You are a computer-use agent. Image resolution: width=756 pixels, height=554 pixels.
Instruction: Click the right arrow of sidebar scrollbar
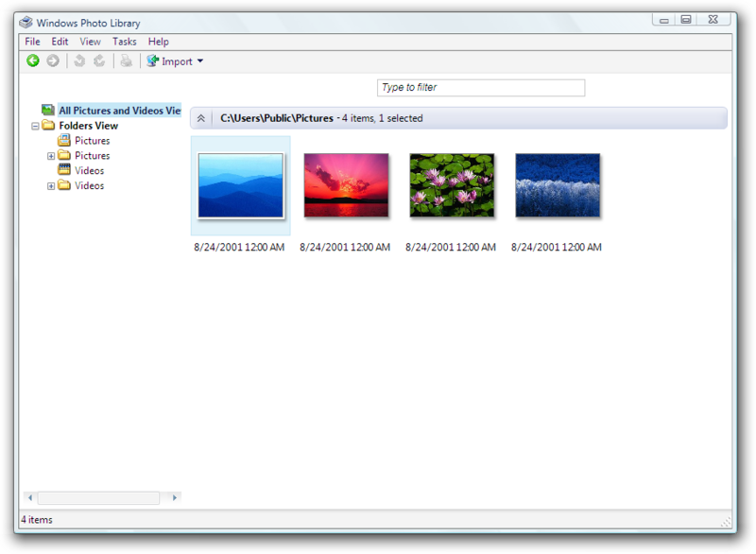tap(175, 497)
